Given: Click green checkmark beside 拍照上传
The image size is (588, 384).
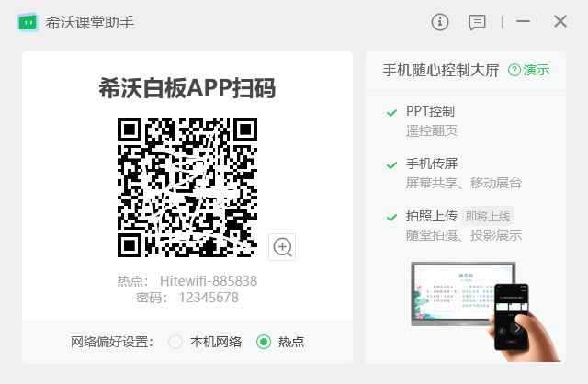Looking at the screenshot, I should click(392, 218).
